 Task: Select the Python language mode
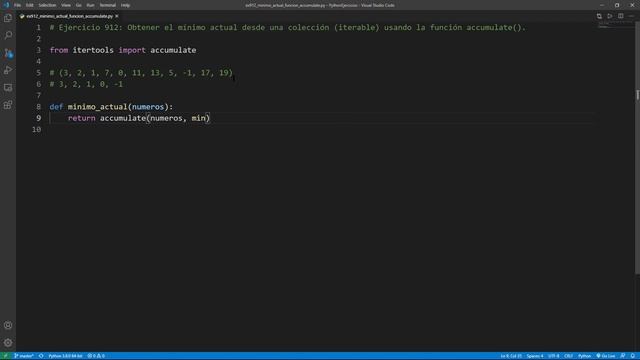pos(584,356)
